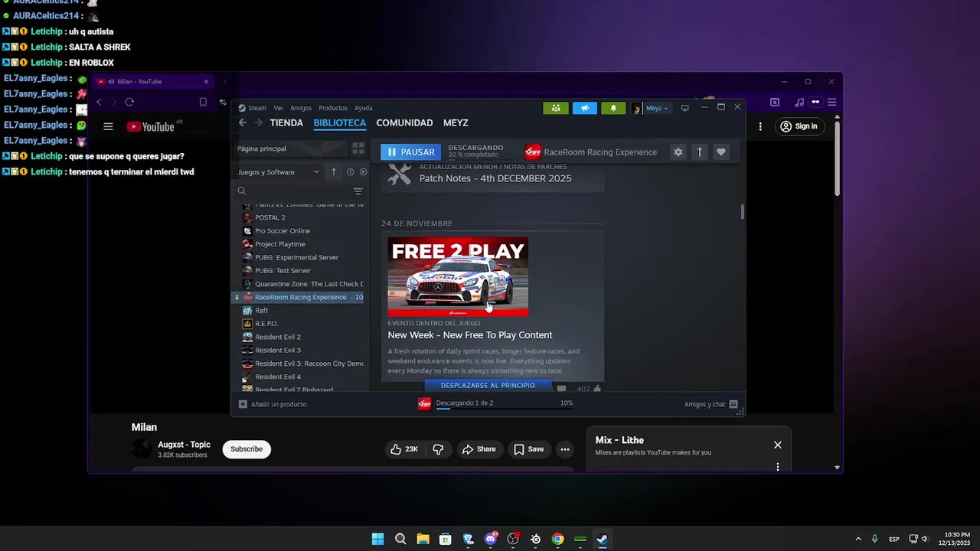
Task: Open browser tab search icon
Action: (x=775, y=102)
